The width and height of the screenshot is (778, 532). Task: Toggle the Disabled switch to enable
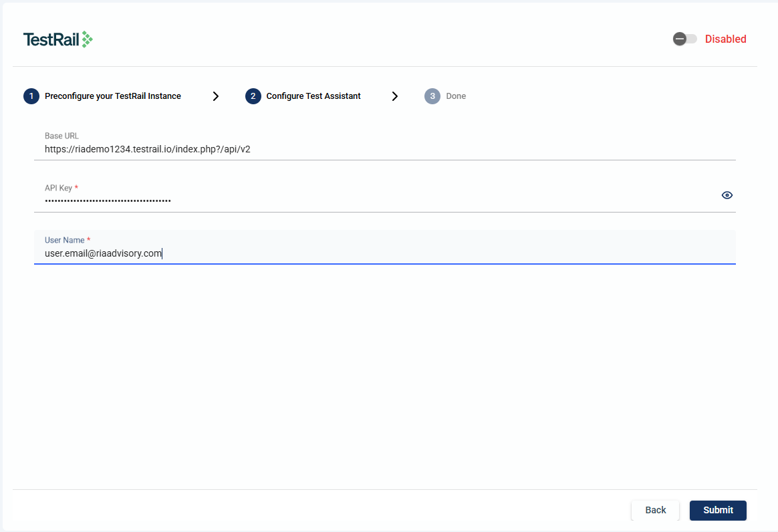(x=684, y=39)
